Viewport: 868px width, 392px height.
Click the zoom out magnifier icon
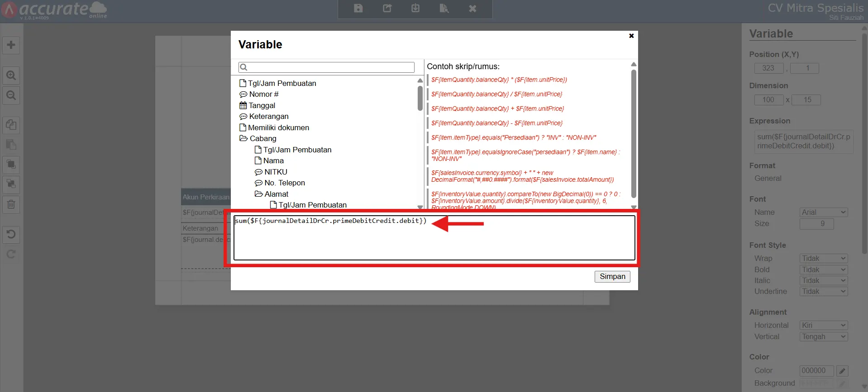[x=11, y=95]
